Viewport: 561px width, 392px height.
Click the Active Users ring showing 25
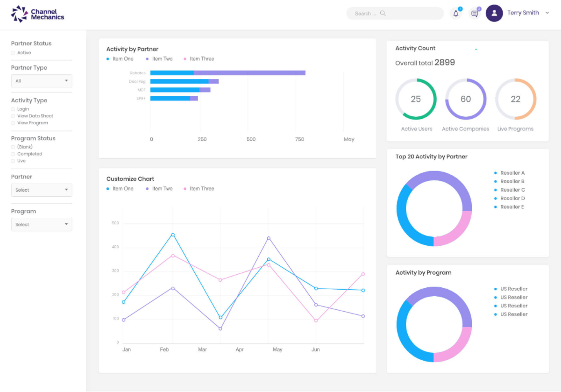pyautogui.click(x=416, y=99)
